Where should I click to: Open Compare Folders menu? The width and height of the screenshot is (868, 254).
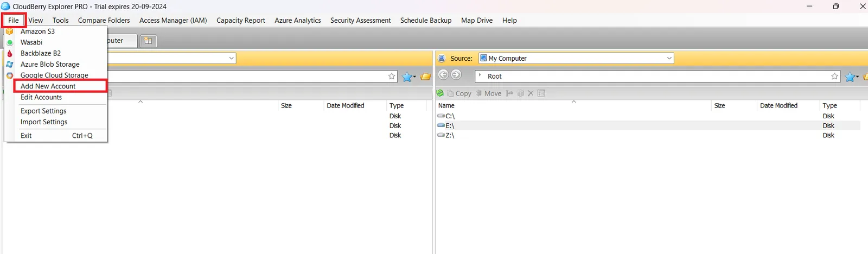(x=104, y=20)
